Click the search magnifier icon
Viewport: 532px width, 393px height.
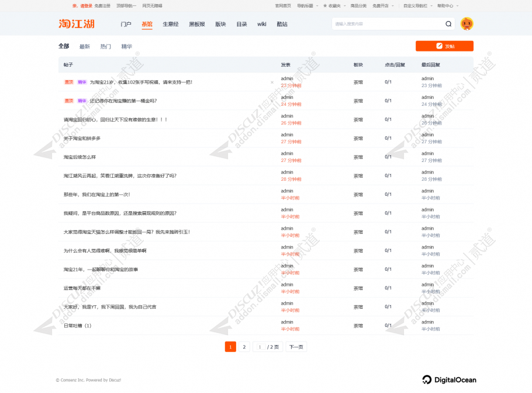point(448,24)
